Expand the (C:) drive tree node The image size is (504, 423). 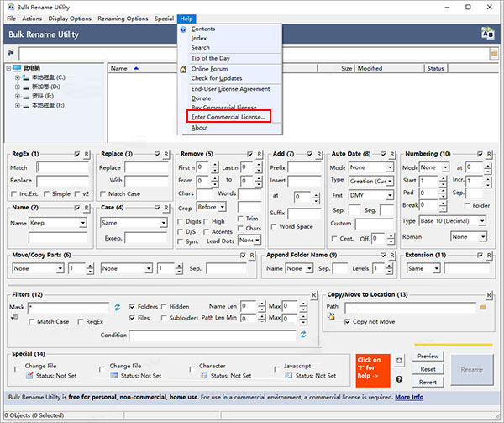coord(18,77)
